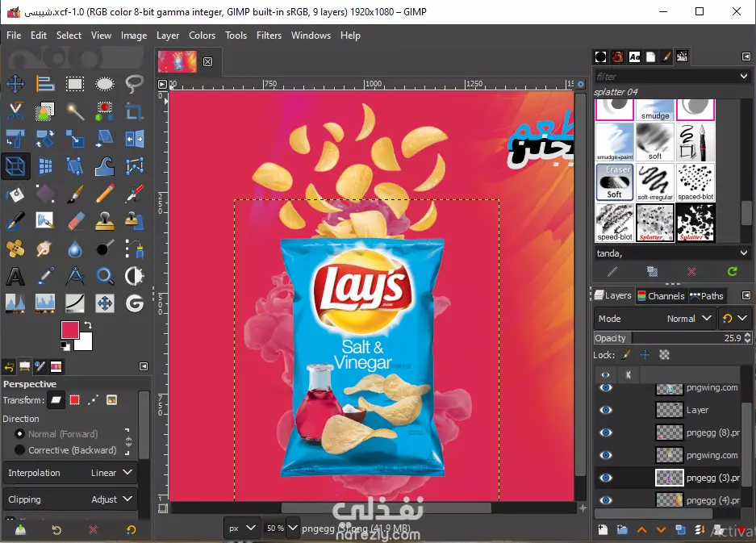Viewport: 756px width, 543px height.
Task: Close the image tab
Action: click(208, 62)
